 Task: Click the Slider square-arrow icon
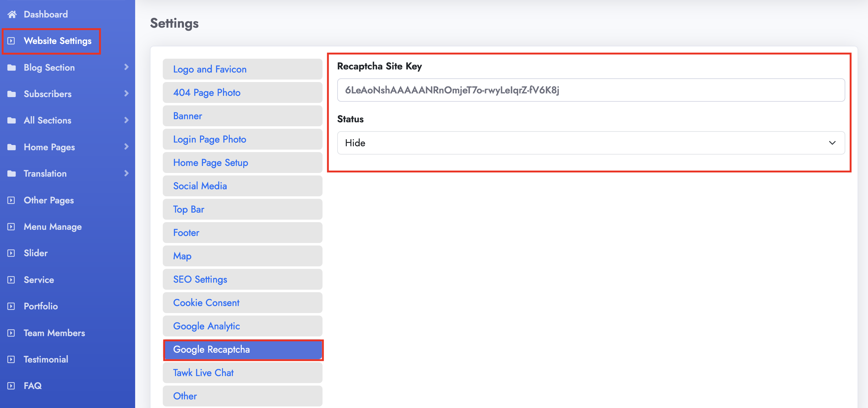11,253
